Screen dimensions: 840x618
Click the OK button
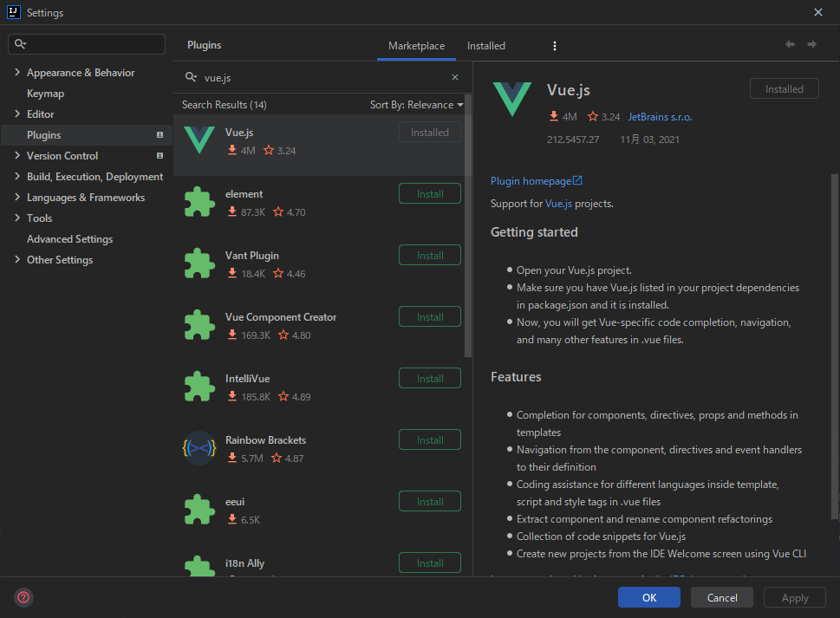coord(648,597)
